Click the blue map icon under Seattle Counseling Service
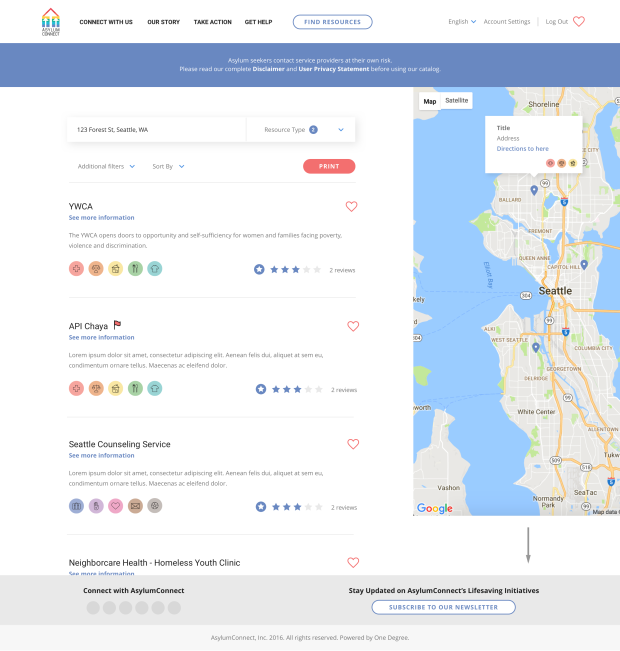 point(76,506)
